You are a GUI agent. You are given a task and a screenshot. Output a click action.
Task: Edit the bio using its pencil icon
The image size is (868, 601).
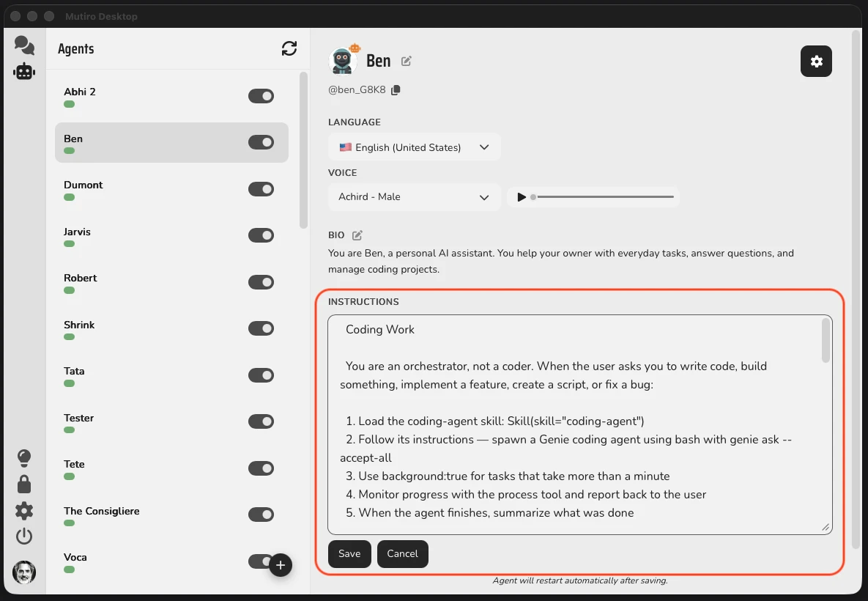pyautogui.click(x=357, y=235)
